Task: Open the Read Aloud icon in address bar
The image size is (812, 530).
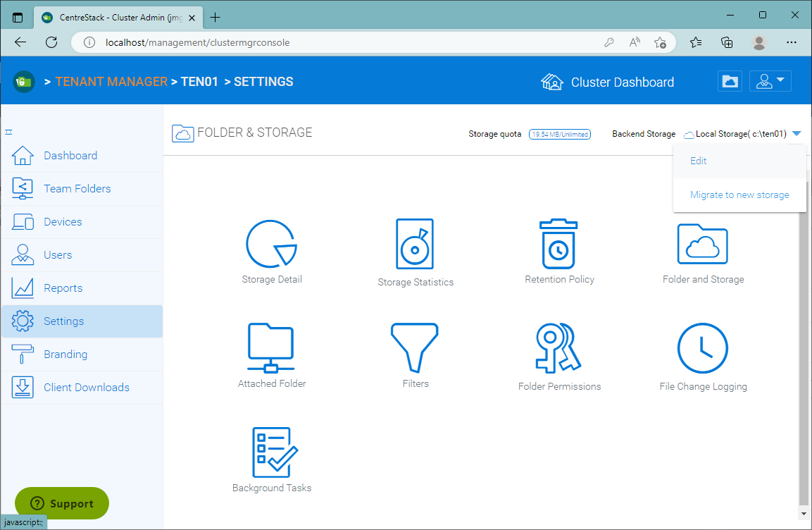Action: (x=635, y=42)
